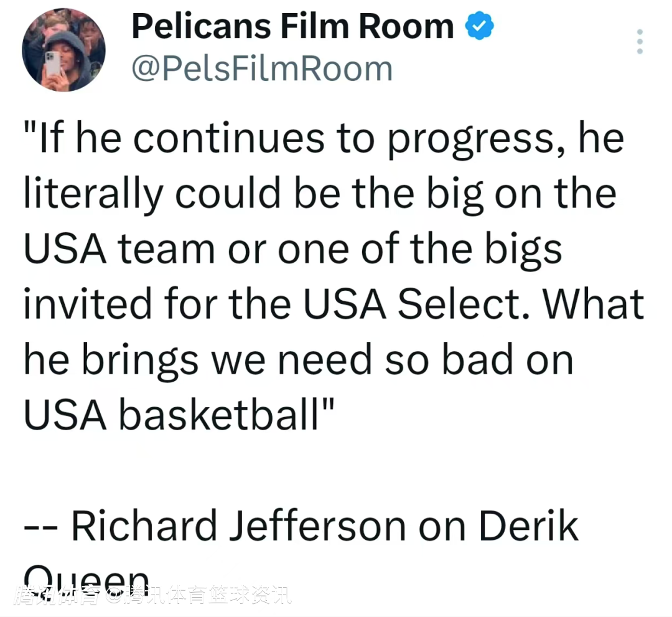Image resolution: width=672 pixels, height=617 pixels.
Task: Open the @PelsFilmRoom handle link
Action: (x=262, y=68)
